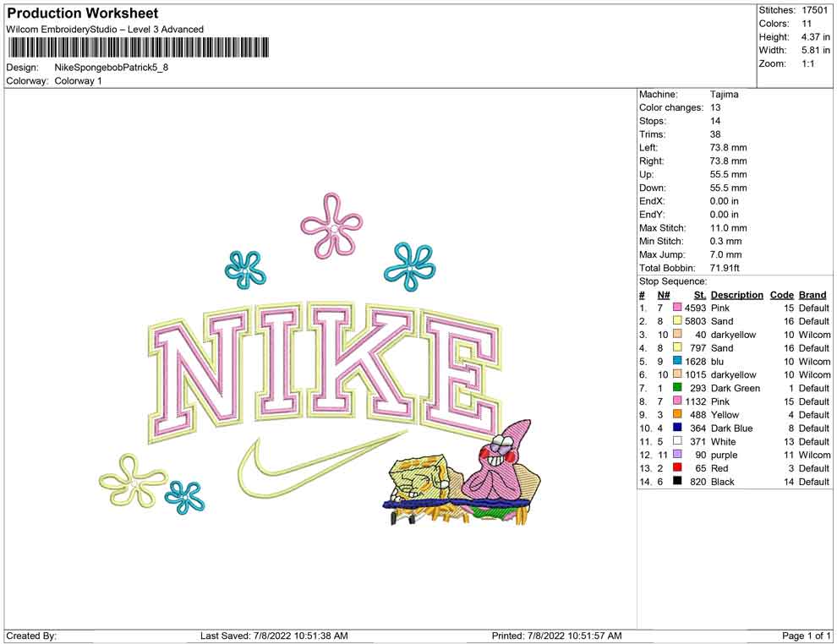The width and height of the screenshot is (837, 644).
Task: Click the Production Worksheet title
Action: pos(82,14)
